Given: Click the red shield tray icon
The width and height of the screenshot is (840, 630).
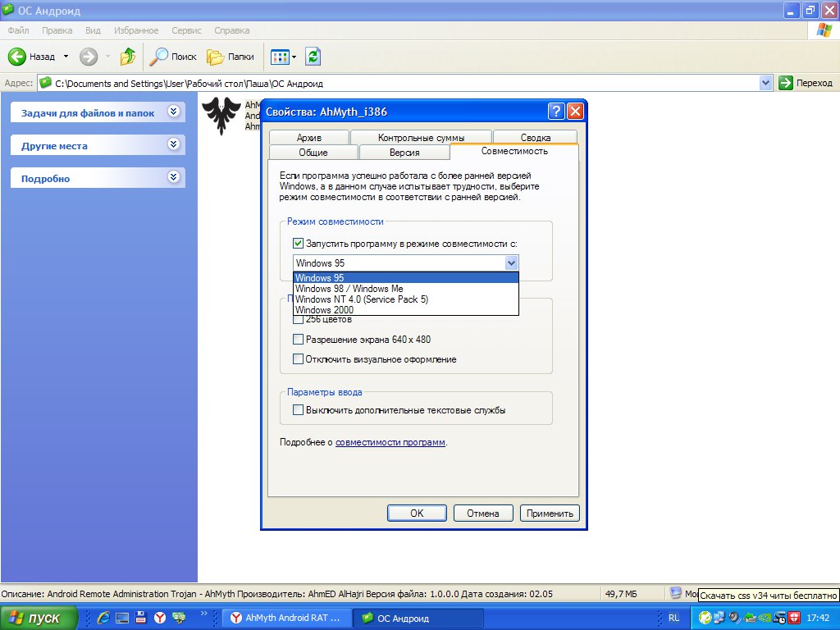Looking at the screenshot, I should (x=794, y=618).
